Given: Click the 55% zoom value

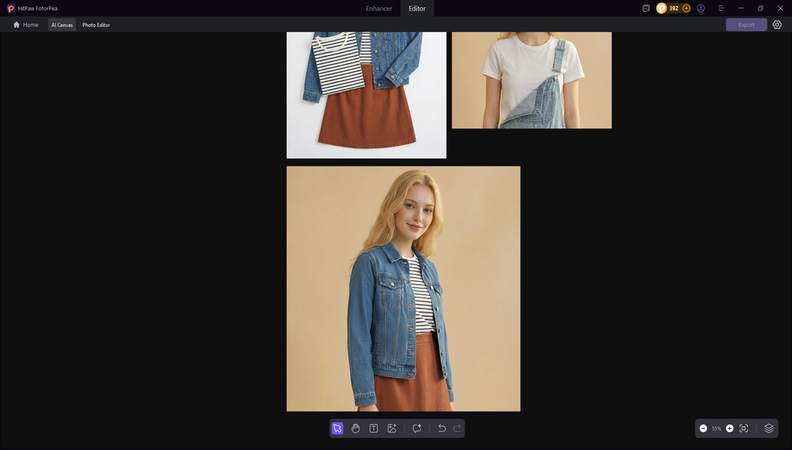Looking at the screenshot, I should tap(716, 429).
